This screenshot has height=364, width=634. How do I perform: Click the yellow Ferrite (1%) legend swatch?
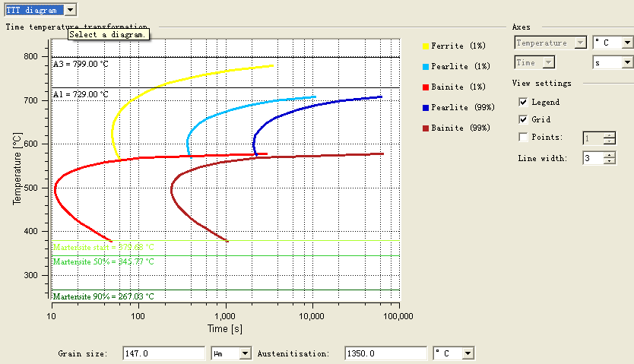(426, 46)
